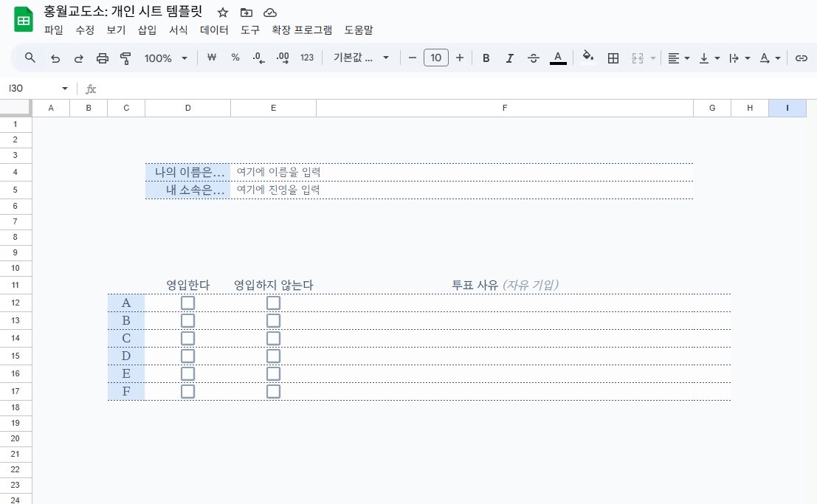
Task: Check cloud save status icon
Action: coord(269,13)
